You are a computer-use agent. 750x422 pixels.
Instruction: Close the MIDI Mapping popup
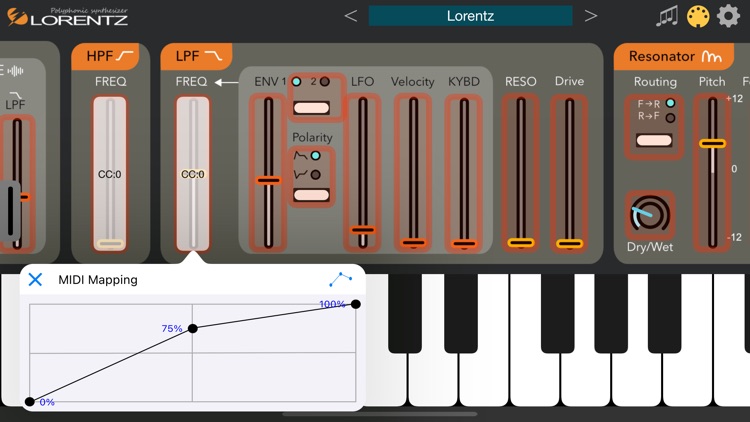click(x=35, y=279)
